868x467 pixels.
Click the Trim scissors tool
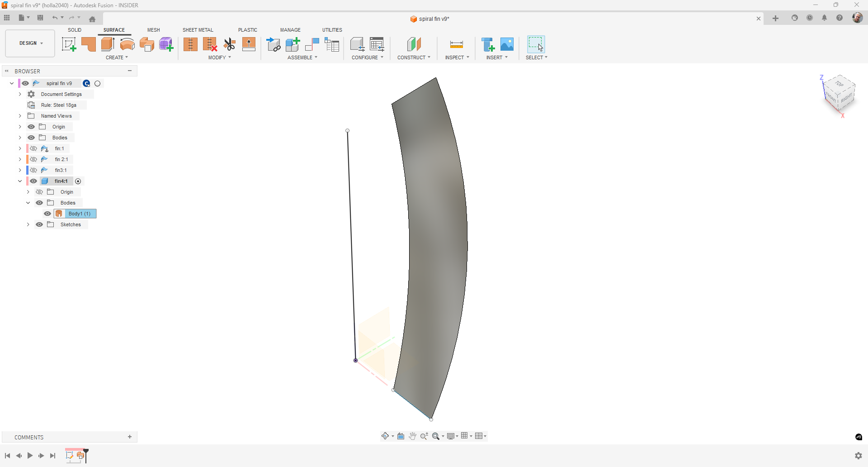tap(230, 44)
